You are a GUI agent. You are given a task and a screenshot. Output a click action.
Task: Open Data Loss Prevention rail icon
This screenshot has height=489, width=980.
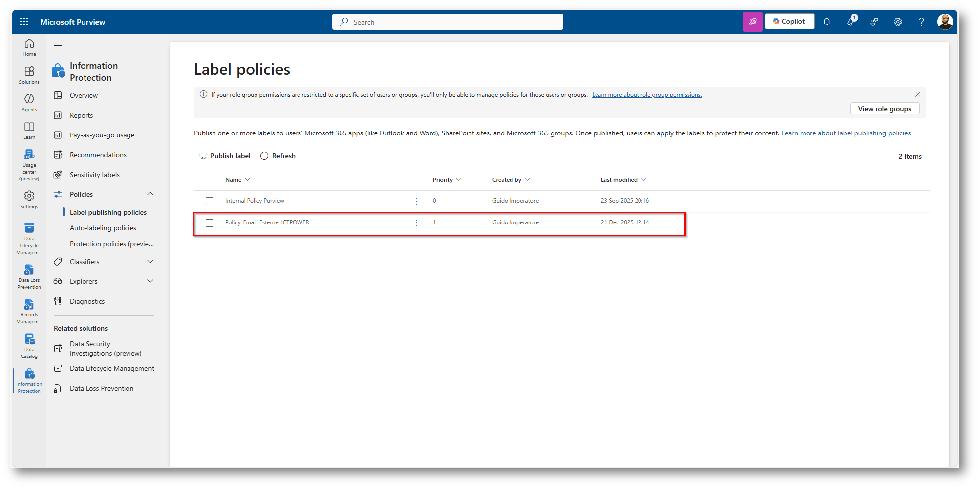point(29,277)
